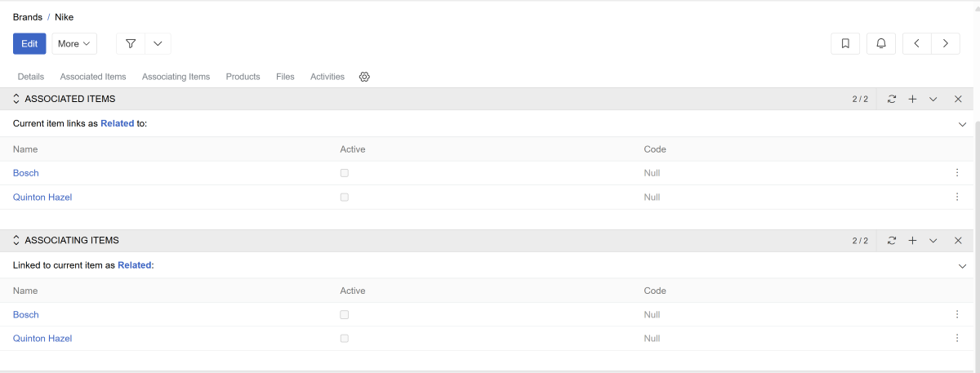
Task: Click the bookmark icon button
Action: coord(845,43)
